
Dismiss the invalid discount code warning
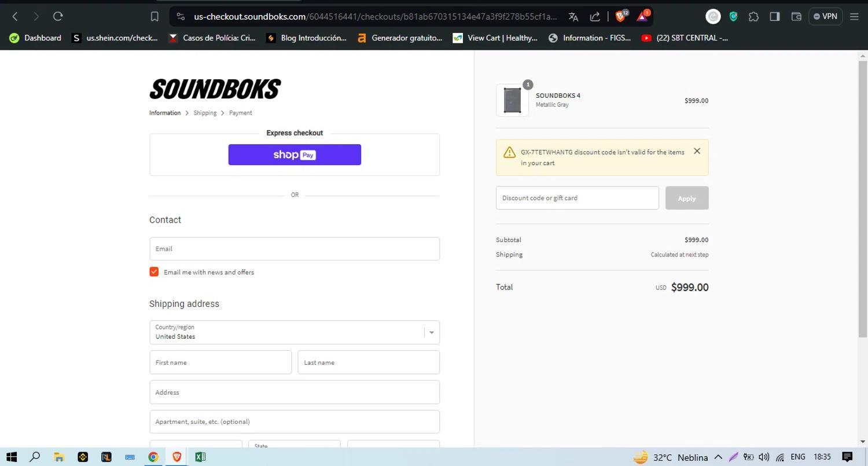tap(697, 151)
